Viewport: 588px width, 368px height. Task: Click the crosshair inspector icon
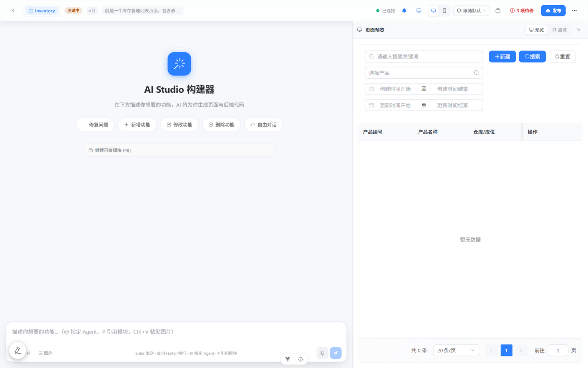(301, 359)
